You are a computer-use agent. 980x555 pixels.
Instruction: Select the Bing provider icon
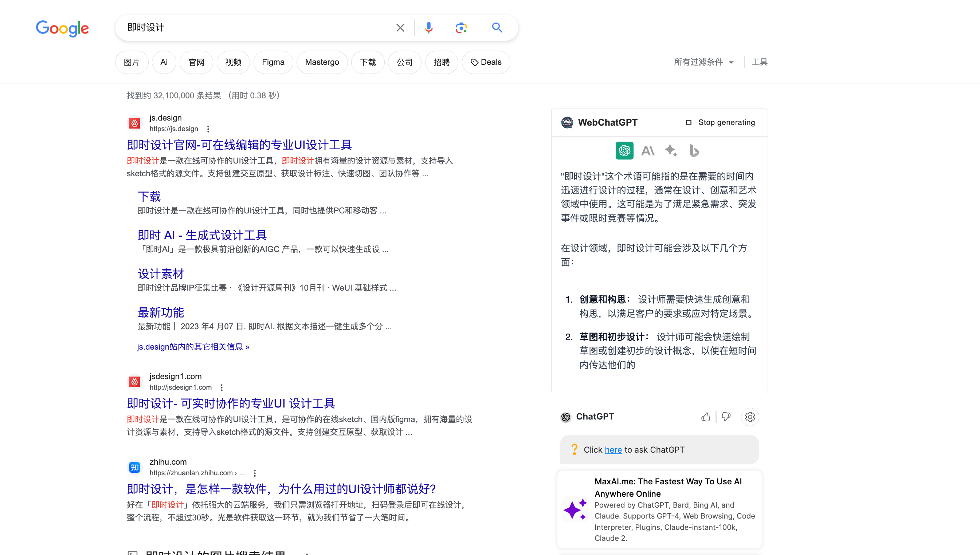click(x=694, y=150)
